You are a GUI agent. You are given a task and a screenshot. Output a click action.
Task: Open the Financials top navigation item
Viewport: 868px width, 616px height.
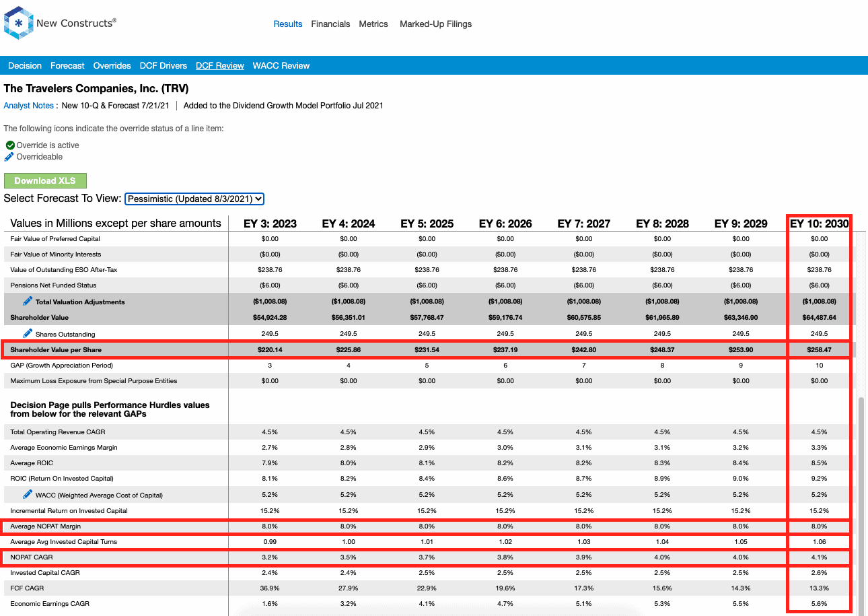pyautogui.click(x=330, y=24)
